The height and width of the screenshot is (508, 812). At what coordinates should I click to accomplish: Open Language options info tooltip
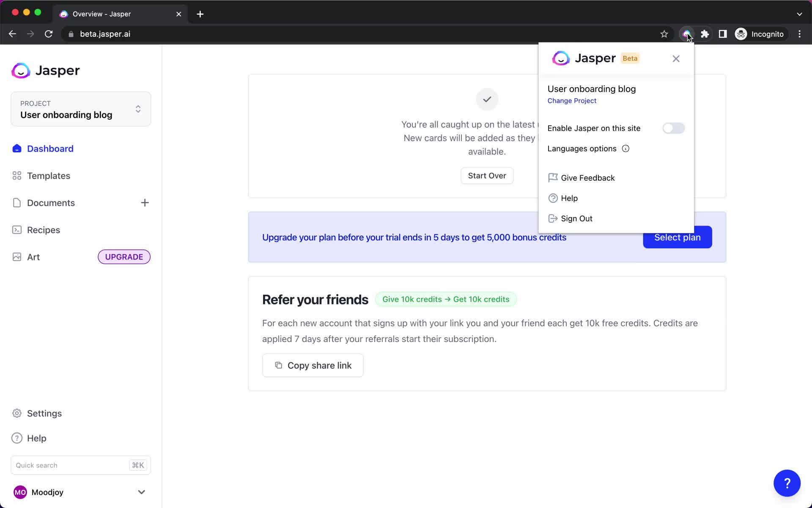625,148
